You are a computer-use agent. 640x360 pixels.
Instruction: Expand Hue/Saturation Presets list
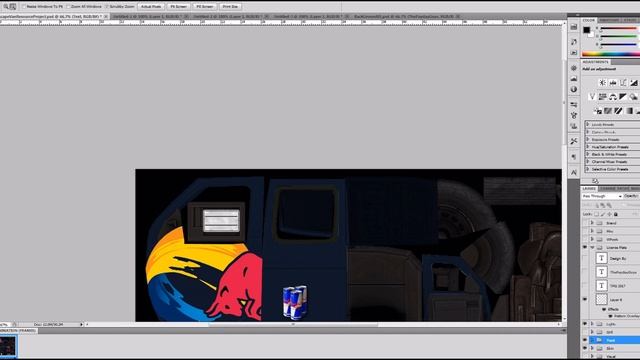coord(588,147)
